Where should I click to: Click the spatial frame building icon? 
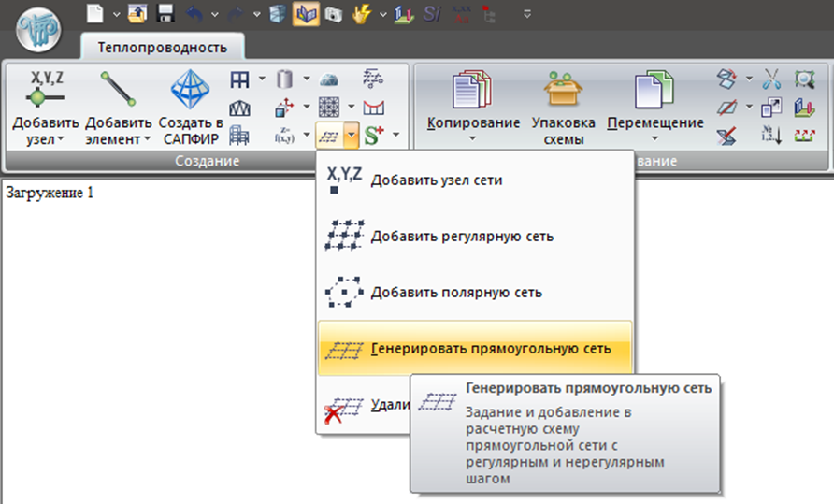pyautogui.click(x=239, y=136)
